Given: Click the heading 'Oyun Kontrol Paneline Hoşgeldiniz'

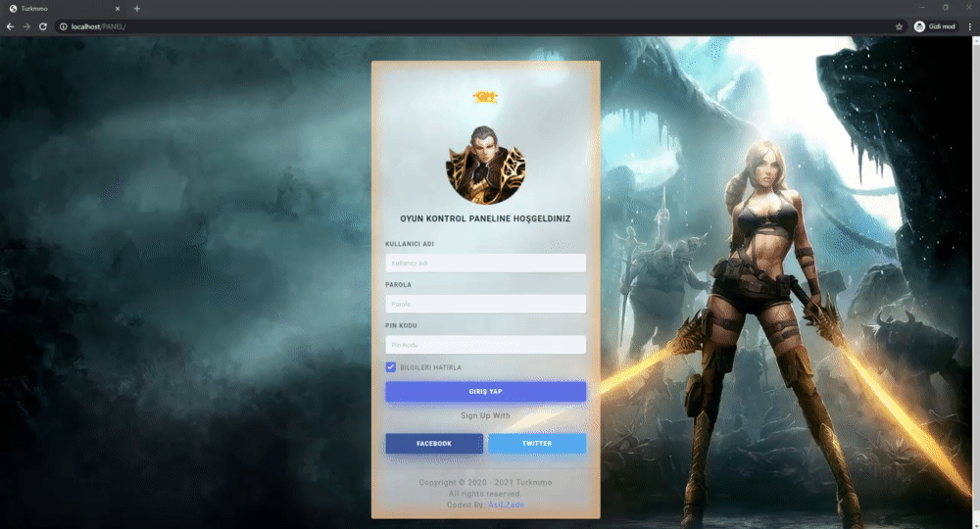Looking at the screenshot, I should click(x=486, y=218).
